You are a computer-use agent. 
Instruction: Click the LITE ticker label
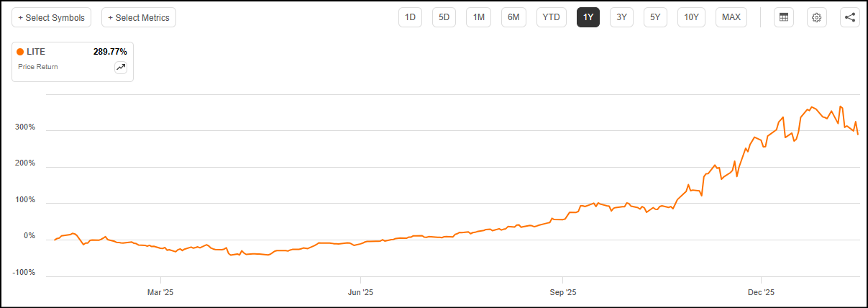(36, 52)
